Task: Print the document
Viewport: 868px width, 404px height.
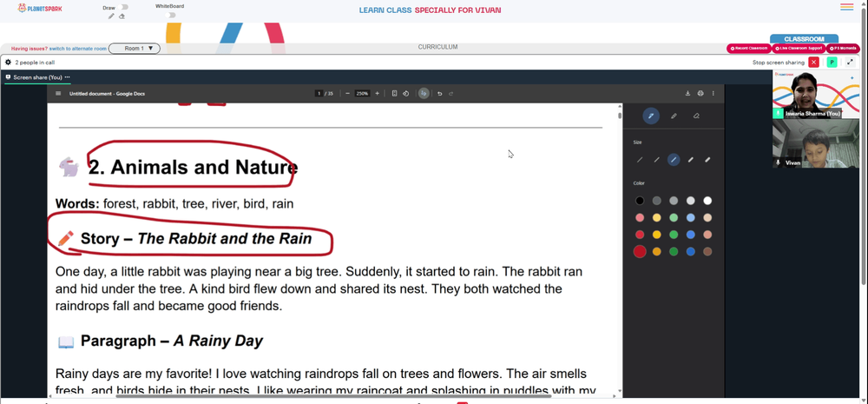Action: tap(700, 94)
